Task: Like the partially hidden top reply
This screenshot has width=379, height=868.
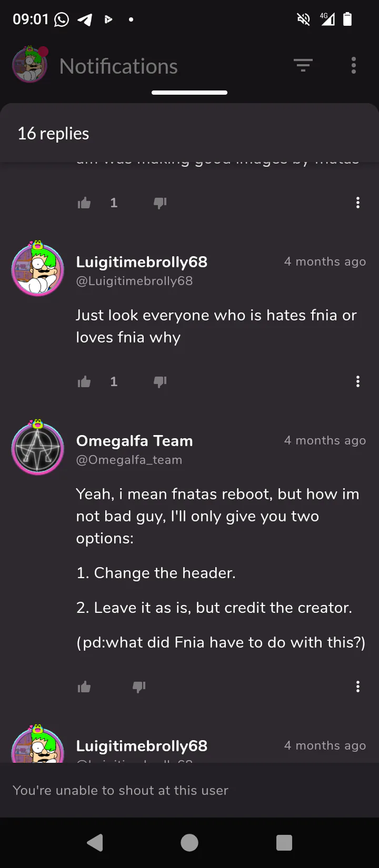Action: point(84,203)
